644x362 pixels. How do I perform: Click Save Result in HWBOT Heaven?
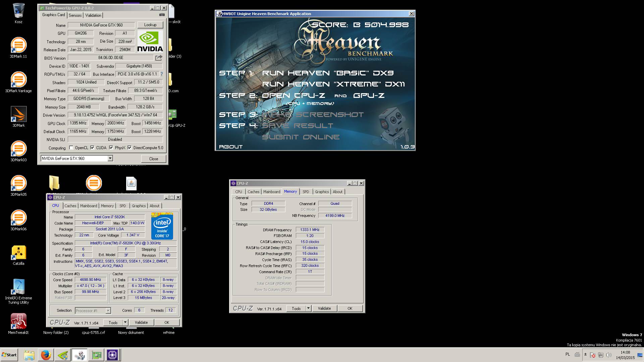pos(298,126)
